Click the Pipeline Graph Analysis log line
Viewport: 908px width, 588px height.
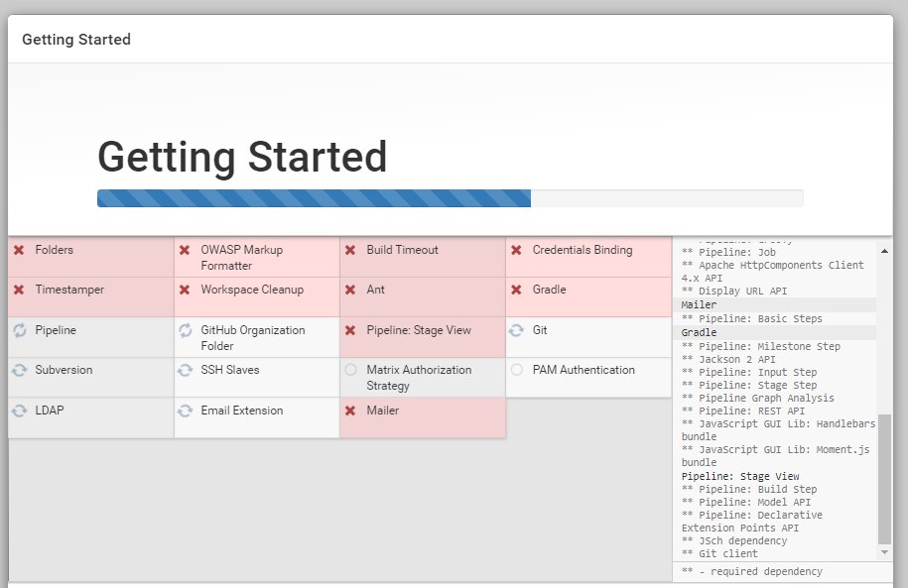pyautogui.click(x=757, y=399)
